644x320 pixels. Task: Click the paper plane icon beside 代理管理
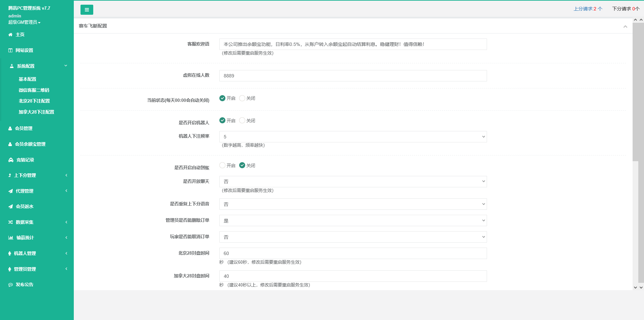[x=10, y=191]
